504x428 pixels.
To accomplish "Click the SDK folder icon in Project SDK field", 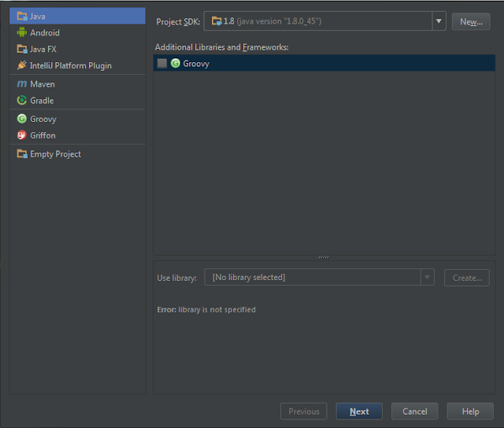I will [217, 21].
